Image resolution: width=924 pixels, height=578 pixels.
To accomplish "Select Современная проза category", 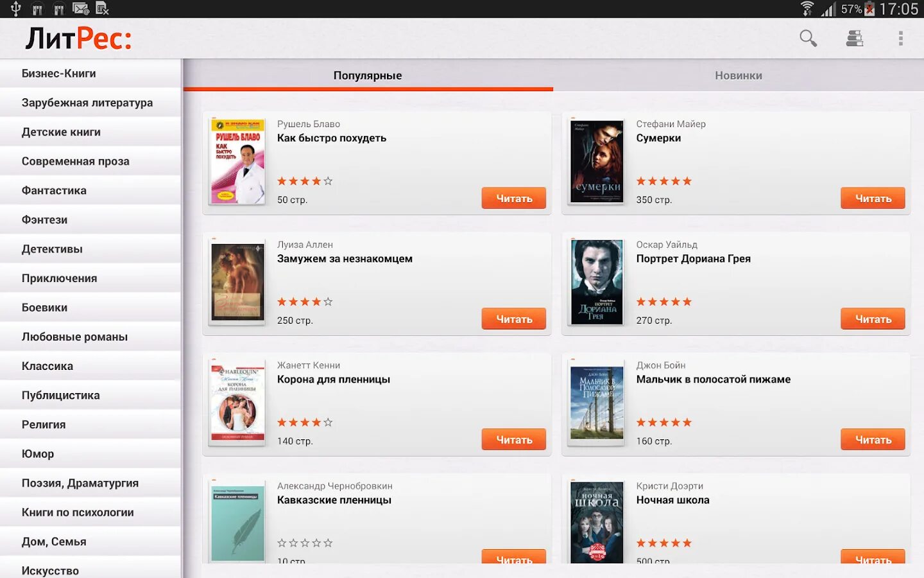I will [x=90, y=161].
